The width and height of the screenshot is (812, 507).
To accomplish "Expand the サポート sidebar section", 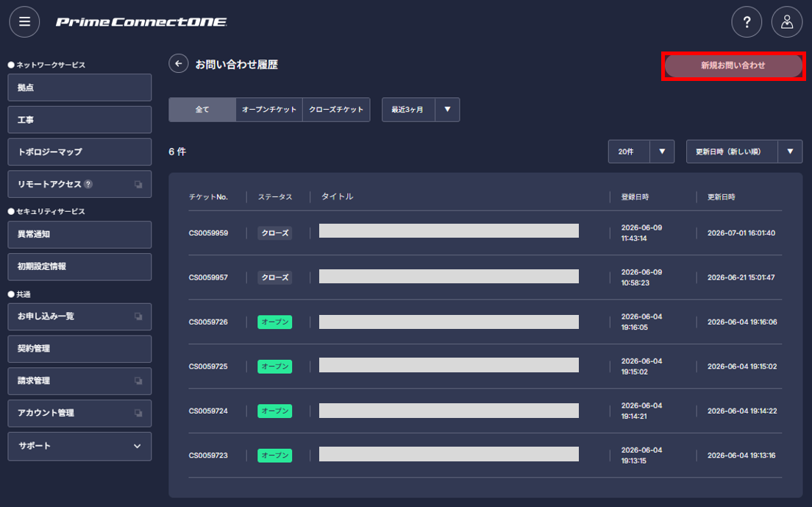I will [79, 446].
